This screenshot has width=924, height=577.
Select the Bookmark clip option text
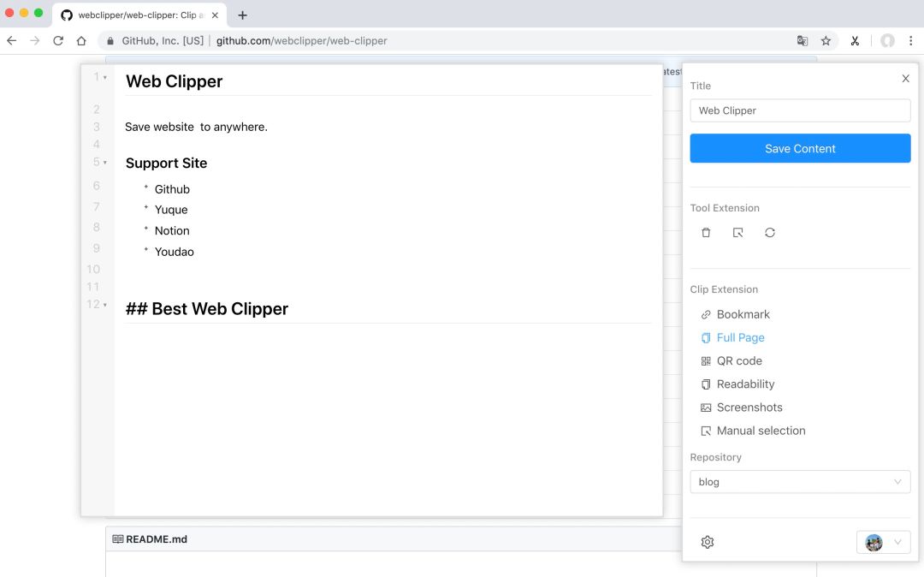(x=743, y=315)
